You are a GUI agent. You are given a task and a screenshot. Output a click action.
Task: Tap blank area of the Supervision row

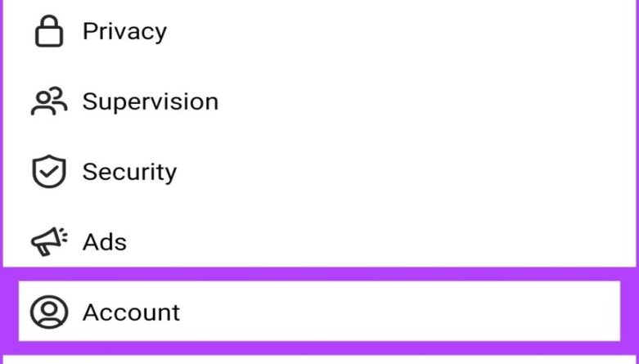(x=424, y=101)
